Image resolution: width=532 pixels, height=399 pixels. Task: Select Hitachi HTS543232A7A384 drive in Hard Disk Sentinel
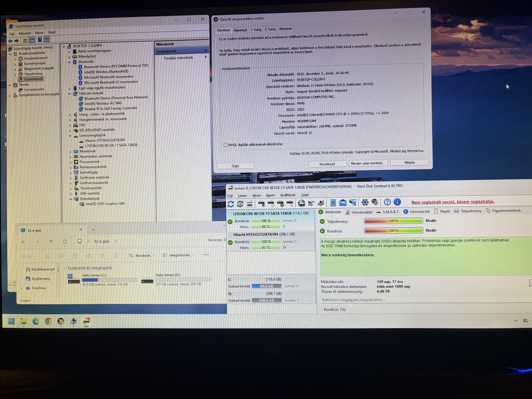pos(271,241)
